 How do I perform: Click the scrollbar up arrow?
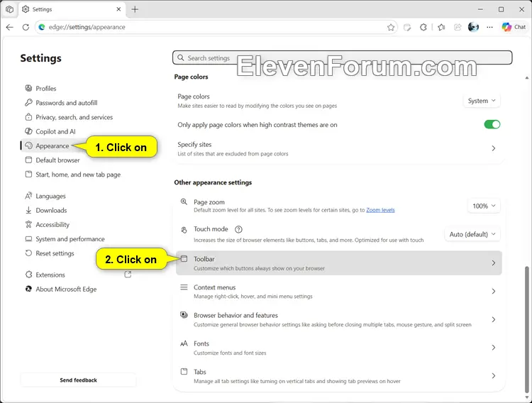coord(527,78)
